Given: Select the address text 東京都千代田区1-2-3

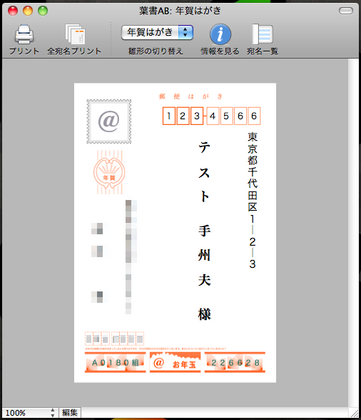Looking at the screenshot, I should pyautogui.click(x=253, y=201).
